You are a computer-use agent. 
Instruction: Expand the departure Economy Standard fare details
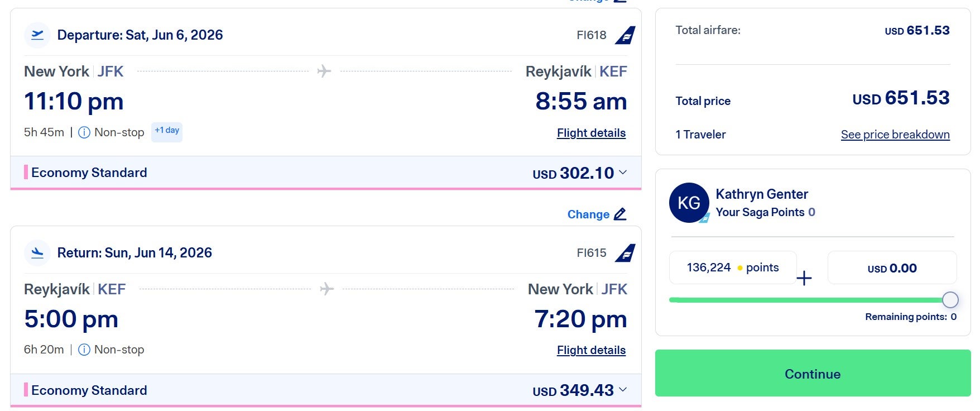(622, 173)
